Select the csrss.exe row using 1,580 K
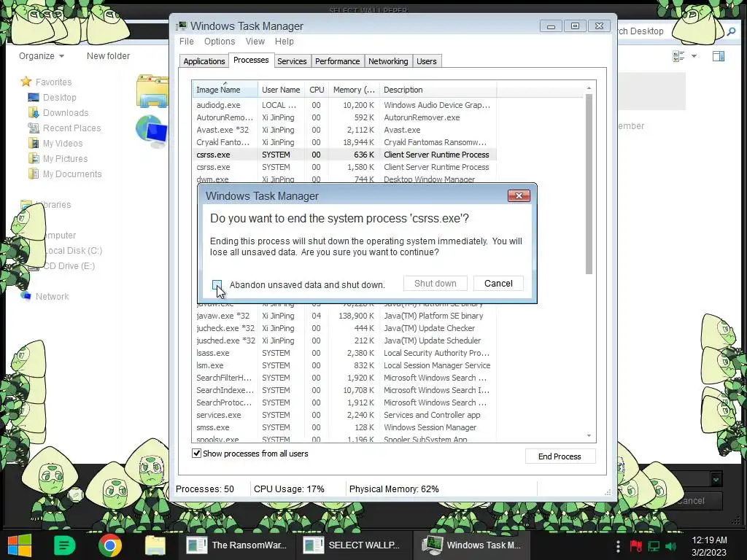This screenshot has width=747, height=560. pos(344,167)
